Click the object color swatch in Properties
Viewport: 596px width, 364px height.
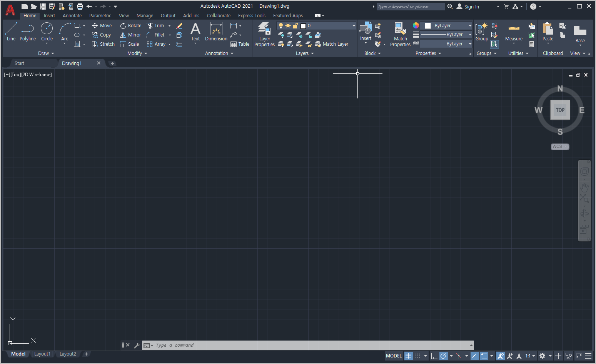pos(427,26)
